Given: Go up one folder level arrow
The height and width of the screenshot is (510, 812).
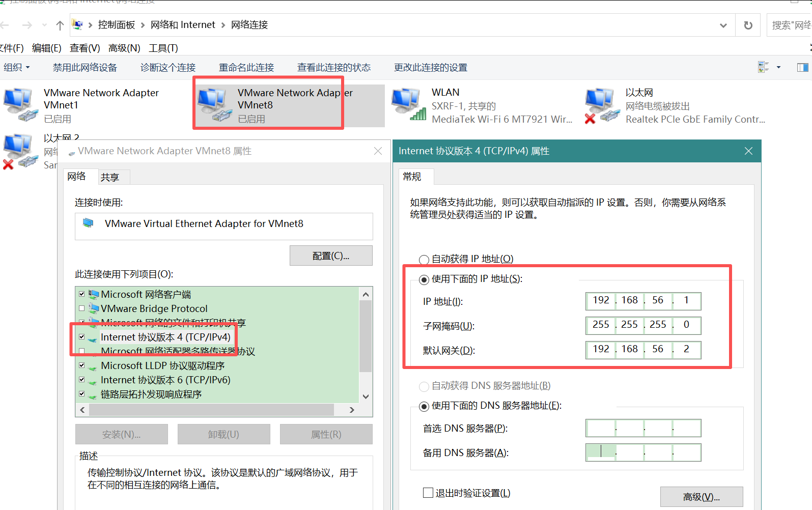Looking at the screenshot, I should click(x=60, y=25).
